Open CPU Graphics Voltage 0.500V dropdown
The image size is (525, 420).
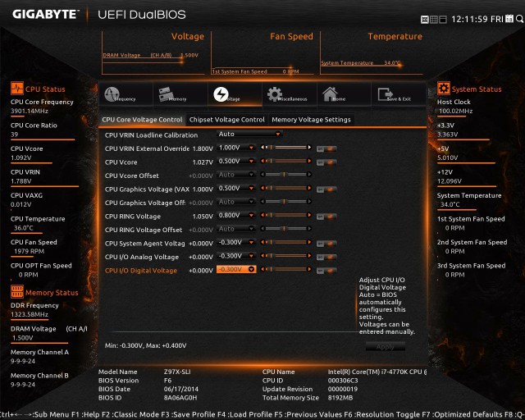pos(236,188)
